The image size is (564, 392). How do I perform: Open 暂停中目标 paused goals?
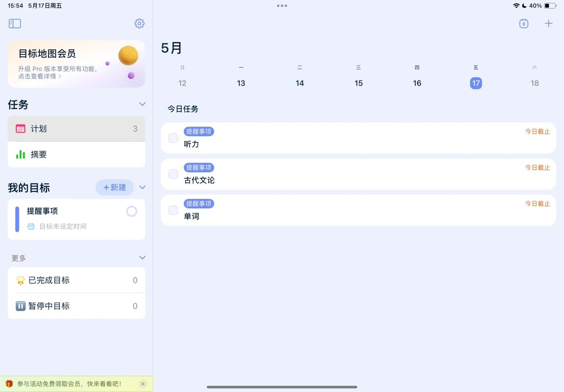[x=49, y=306]
